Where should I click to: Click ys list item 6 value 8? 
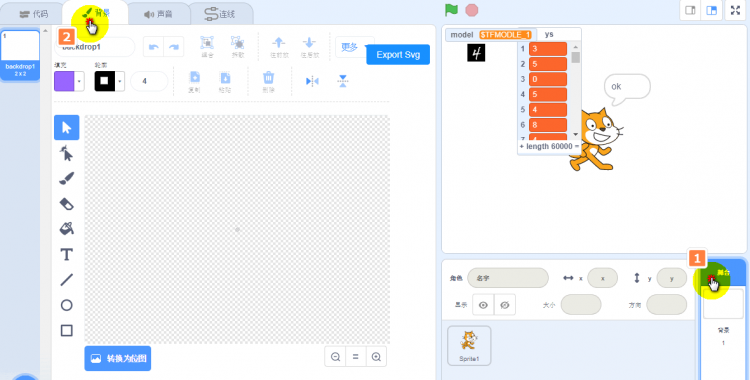pos(548,125)
